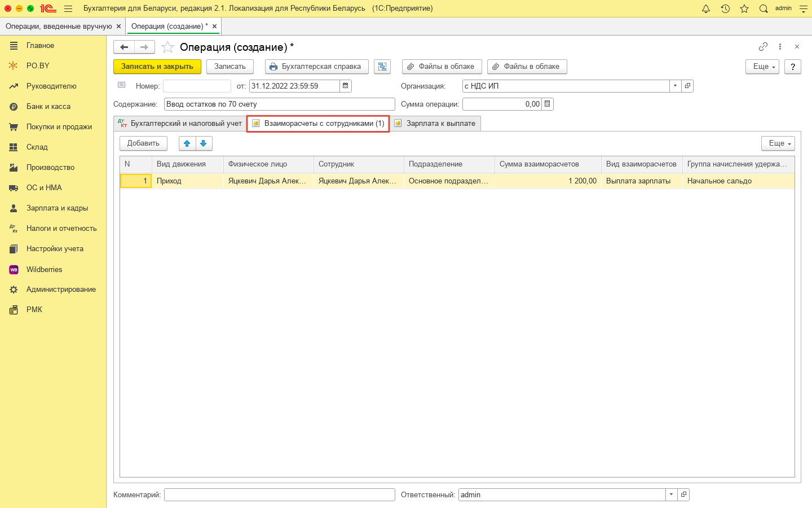Viewport: 812px width, 508px height.
Task: Click the notifications bell icon
Action: click(706, 8)
